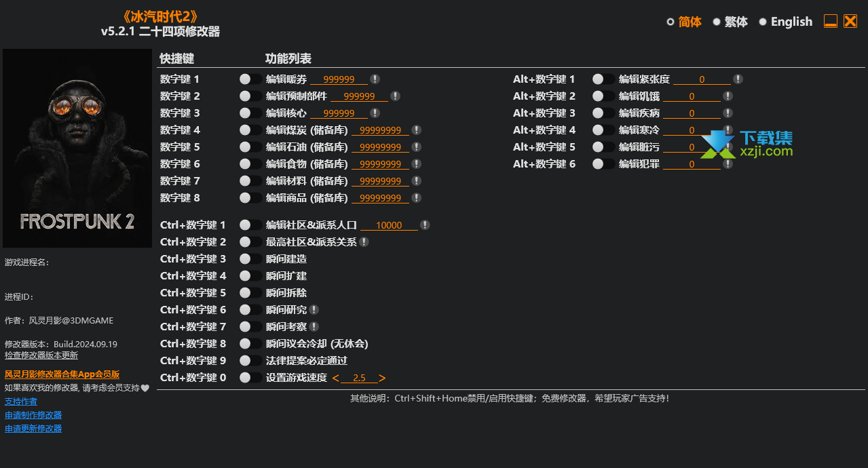
Task: Click info icon next to 编辑犯罪
Action: point(728,164)
